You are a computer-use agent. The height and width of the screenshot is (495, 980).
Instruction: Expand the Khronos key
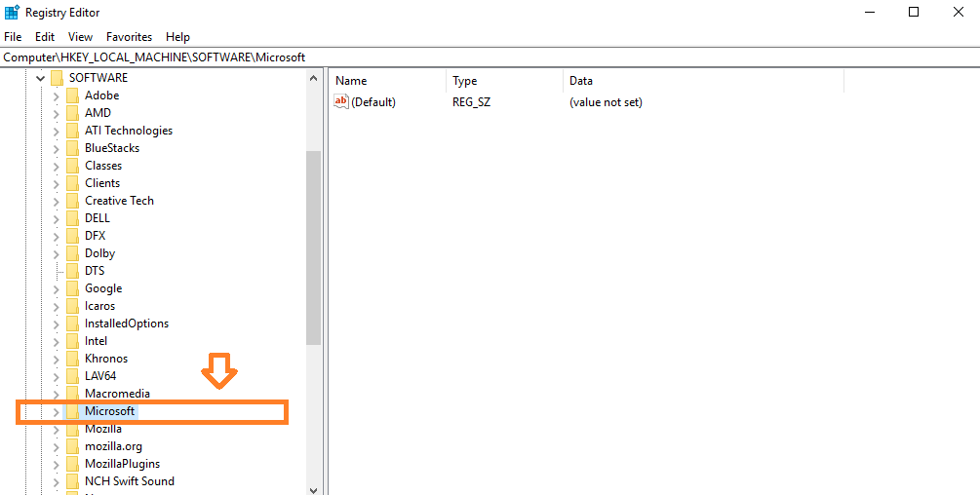click(57, 359)
